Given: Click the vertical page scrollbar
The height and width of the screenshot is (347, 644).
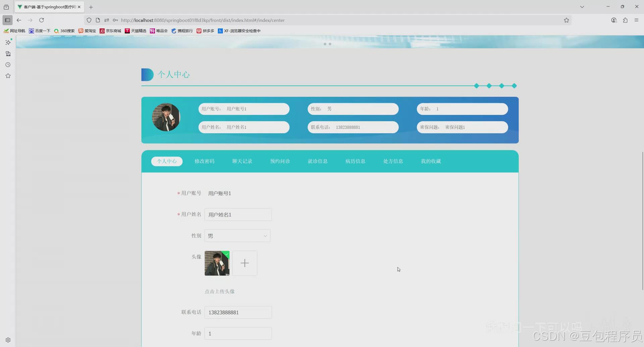Looking at the screenshot, I should tap(642, 221).
